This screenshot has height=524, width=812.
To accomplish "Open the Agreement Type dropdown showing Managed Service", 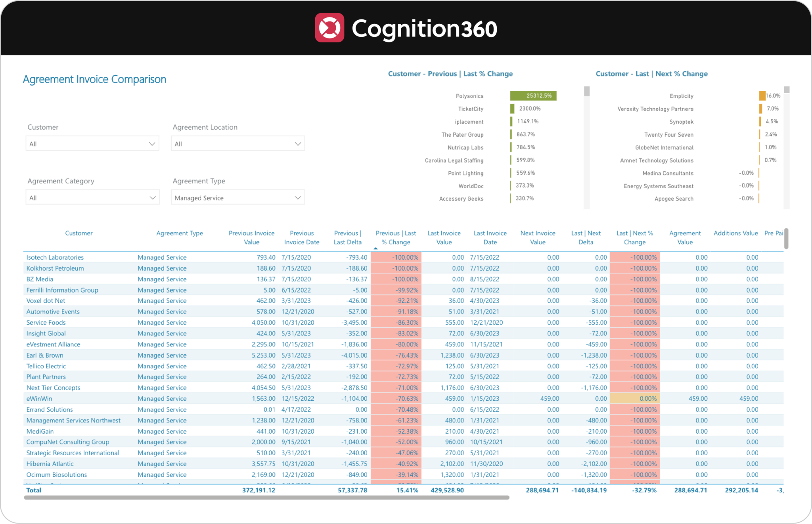I will coord(237,197).
